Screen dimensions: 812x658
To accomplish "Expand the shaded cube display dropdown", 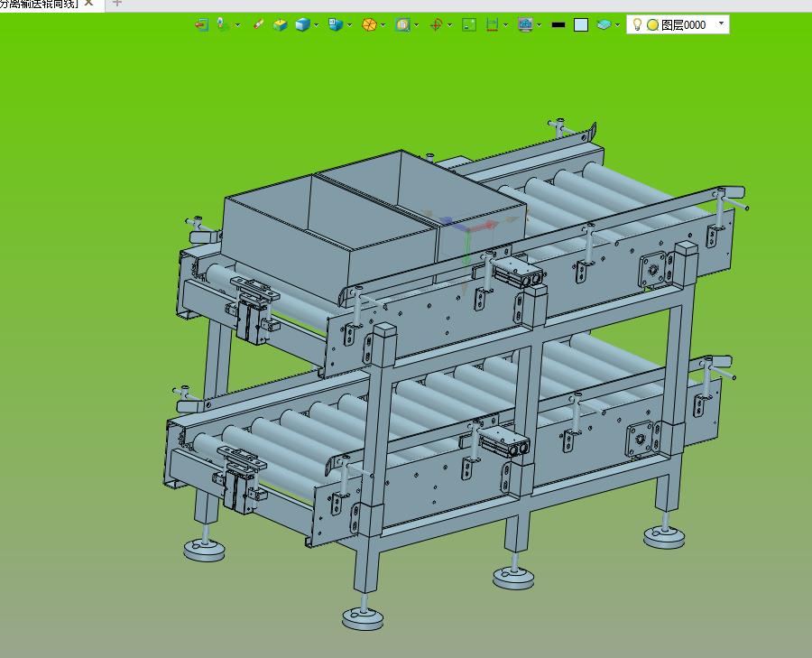I will [317, 25].
